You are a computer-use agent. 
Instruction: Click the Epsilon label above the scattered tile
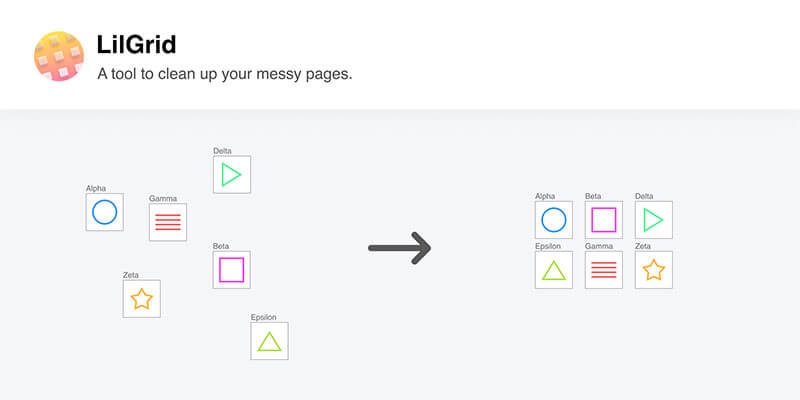click(263, 317)
